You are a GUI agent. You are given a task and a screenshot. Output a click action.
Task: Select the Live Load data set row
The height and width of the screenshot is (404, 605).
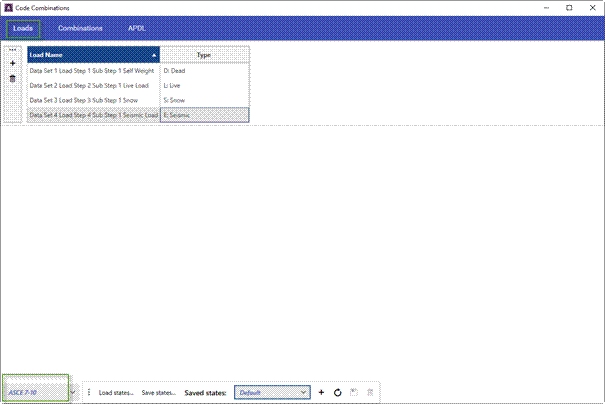tap(93, 85)
